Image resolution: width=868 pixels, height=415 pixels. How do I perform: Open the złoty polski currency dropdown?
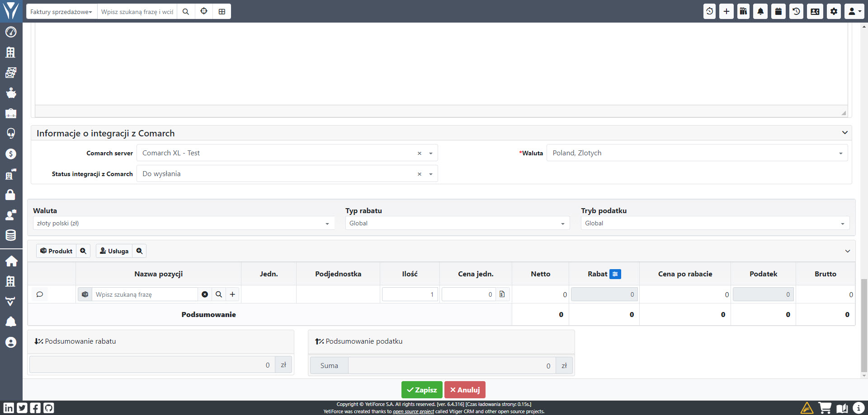(x=184, y=223)
